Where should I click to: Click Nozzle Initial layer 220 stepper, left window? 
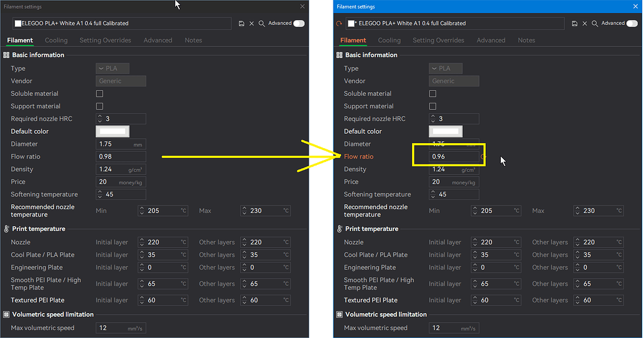(142, 242)
